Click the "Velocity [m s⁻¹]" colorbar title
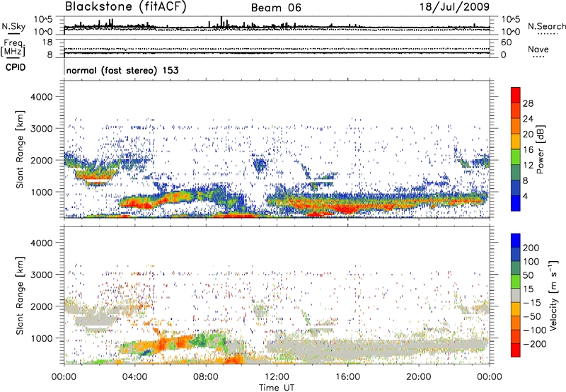Image resolution: width=566 pixels, height=392 pixels. [553, 295]
